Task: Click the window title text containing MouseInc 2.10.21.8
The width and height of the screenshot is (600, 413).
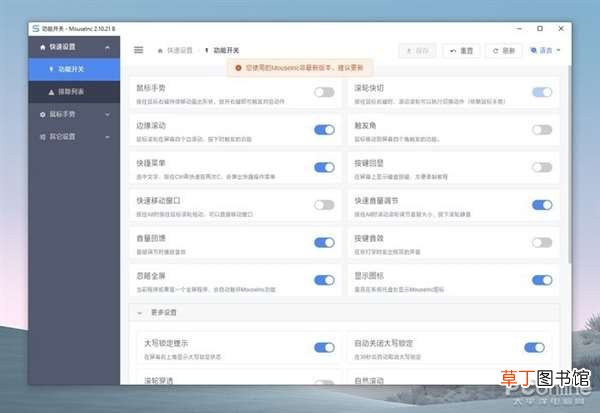Action: [78, 29]
